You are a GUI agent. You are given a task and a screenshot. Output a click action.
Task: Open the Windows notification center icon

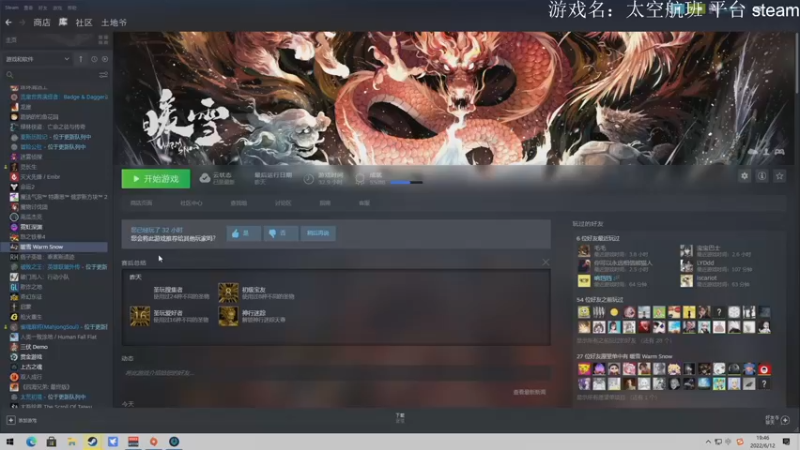(x=786, y=441)
